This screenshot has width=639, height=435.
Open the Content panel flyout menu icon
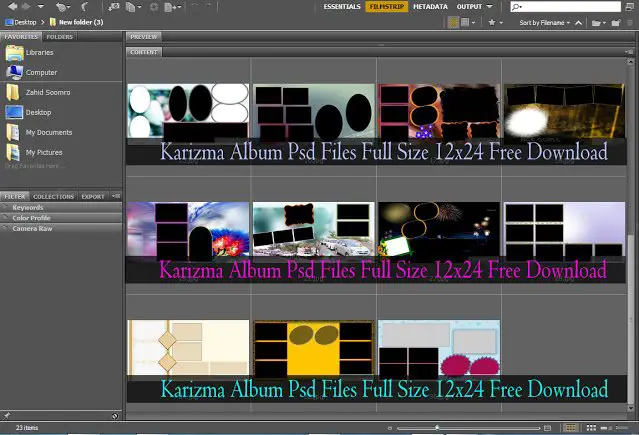pyautogui.click(x=629, y=52)
